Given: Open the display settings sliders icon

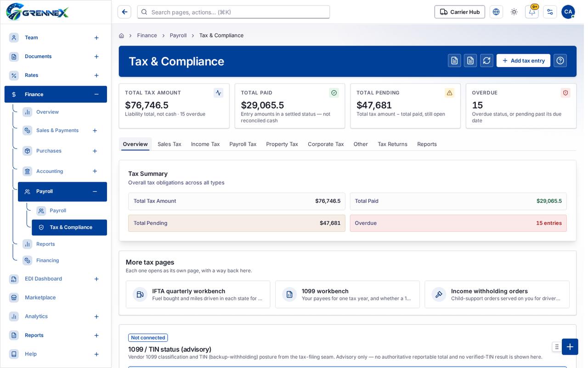Looking at the screenshot, I should point(550,12).
